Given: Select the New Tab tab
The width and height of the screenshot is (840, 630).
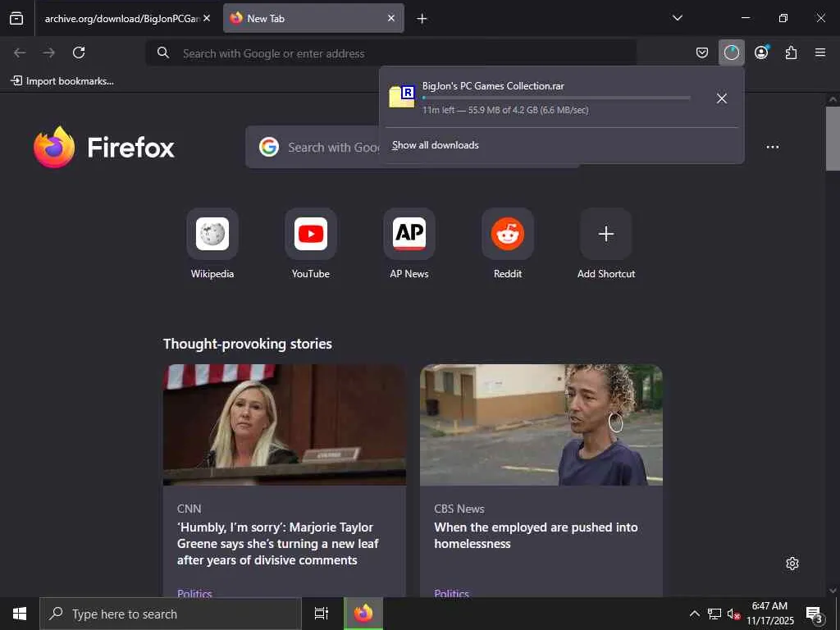Looking at the screenshot, I should coord(313,18).
